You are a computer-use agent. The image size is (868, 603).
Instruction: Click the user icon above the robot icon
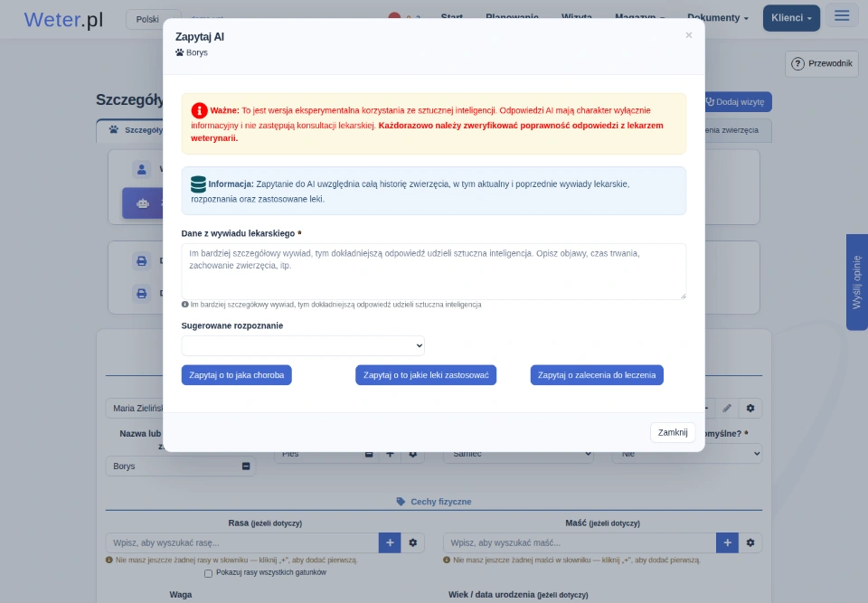[142, 169]
